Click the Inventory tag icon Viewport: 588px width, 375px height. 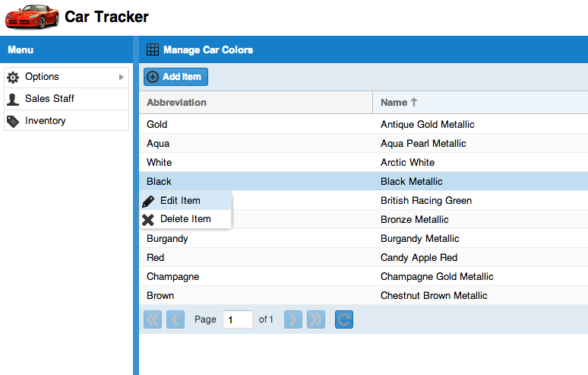[13, 121]
